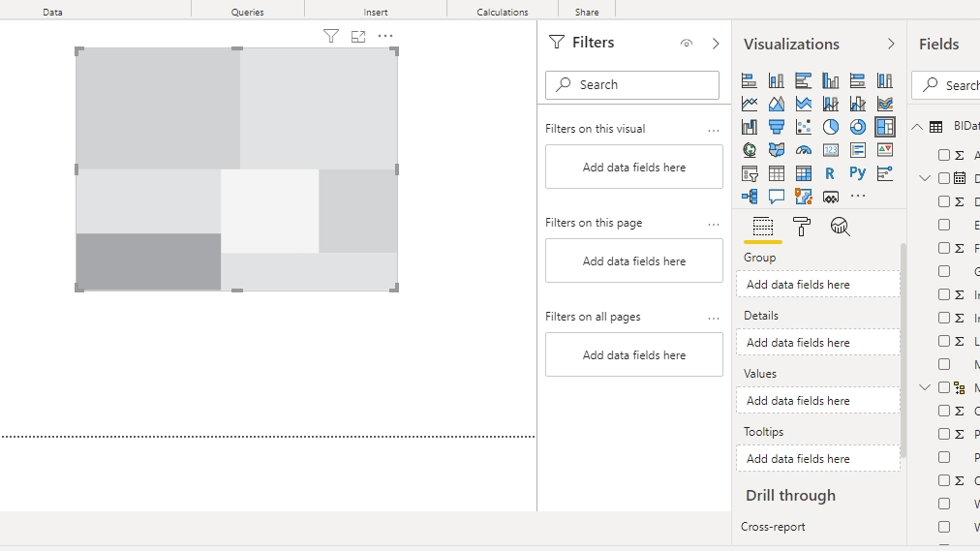Select the Pie chart visualization
The image size is (980, 551).
[830, 127]
